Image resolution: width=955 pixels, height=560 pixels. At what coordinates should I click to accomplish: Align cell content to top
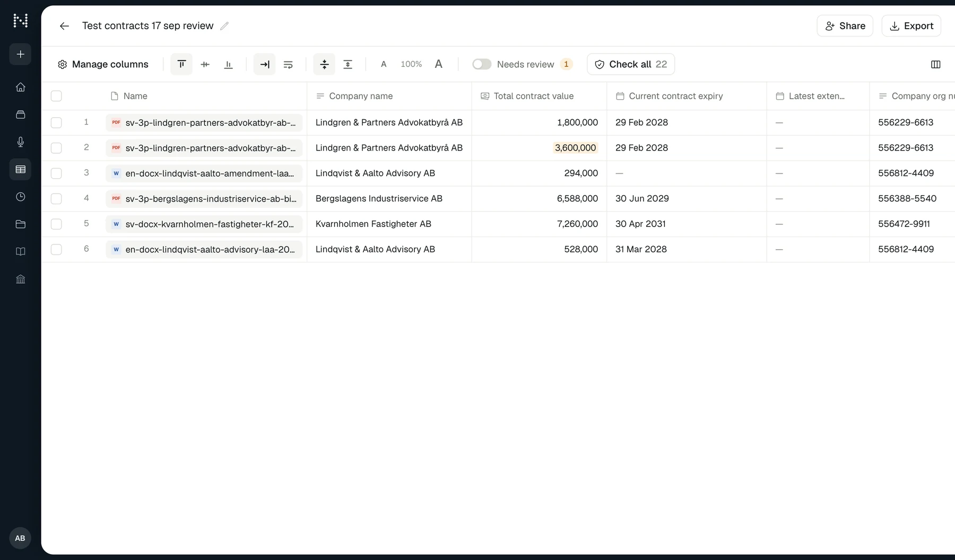[181, 64]
